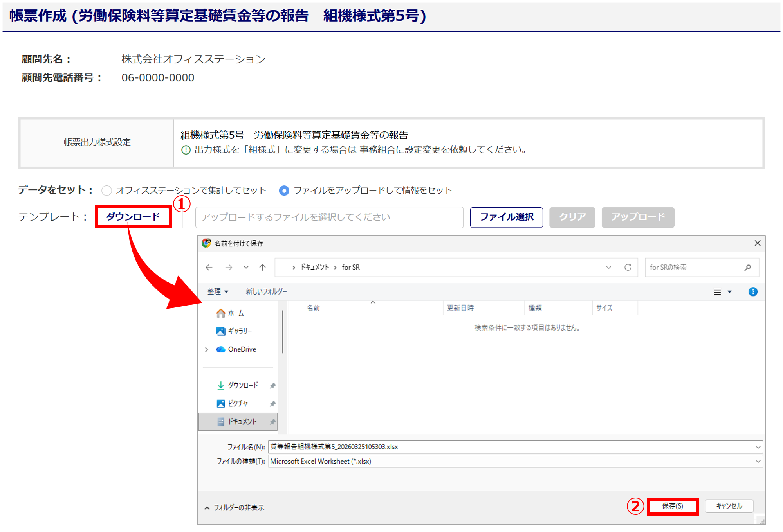Select ファイルをアップロードして情報をセット radio option
This screenshot has width=783, height=532.
(284, 191)
